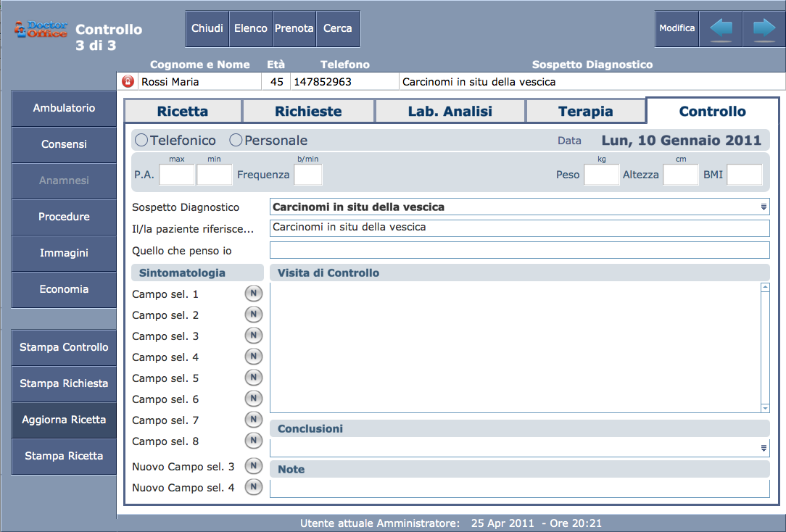The width and height of the screenshot is (786, 532).
Task: Open the Elenco list button
Action: coord(251,28)
